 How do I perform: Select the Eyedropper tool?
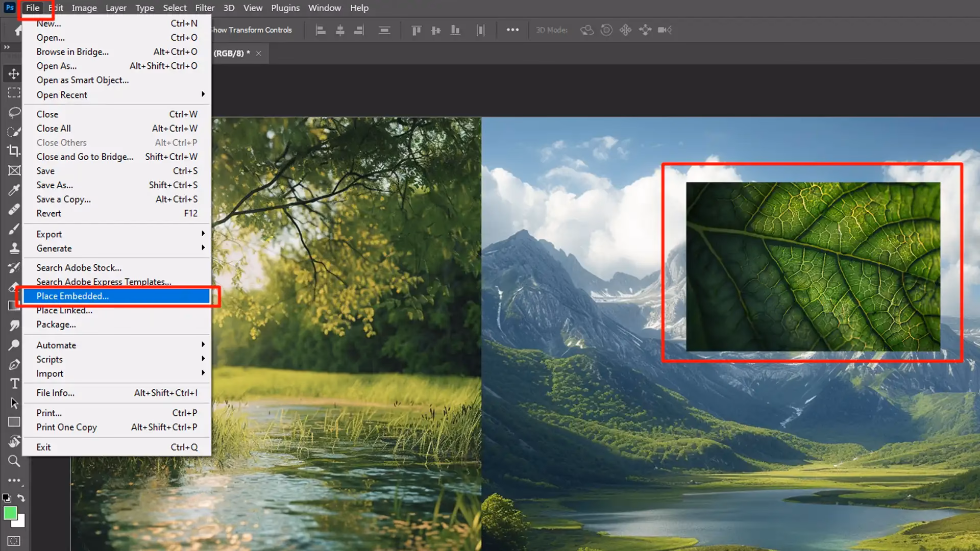click(14, 190)
